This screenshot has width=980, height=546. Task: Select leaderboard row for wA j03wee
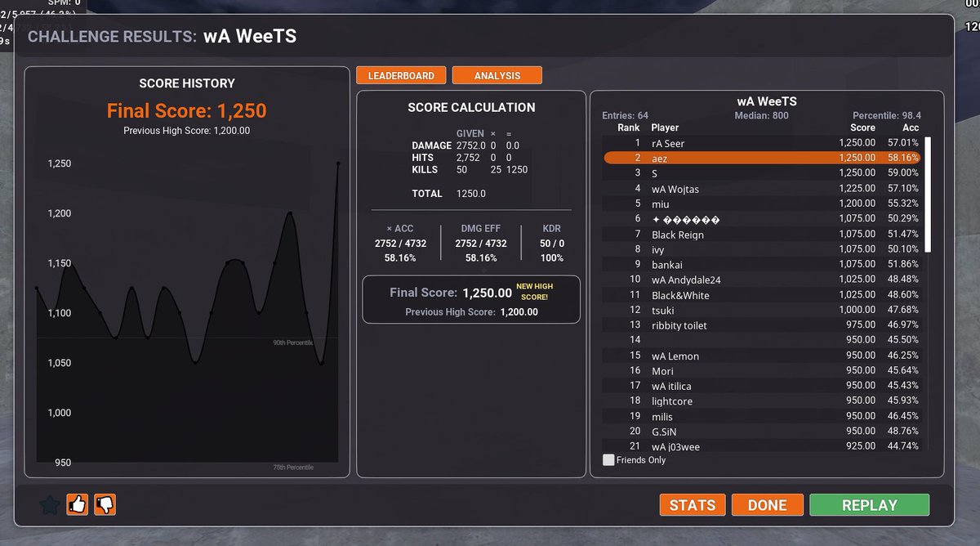pos(761,446)
